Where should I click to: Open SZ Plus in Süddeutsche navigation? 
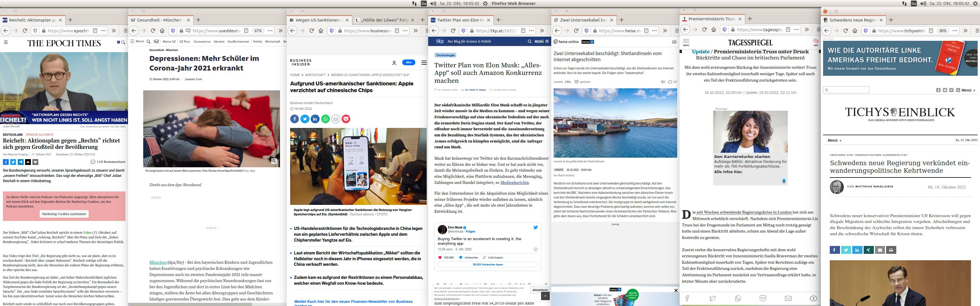coord(185,41)
